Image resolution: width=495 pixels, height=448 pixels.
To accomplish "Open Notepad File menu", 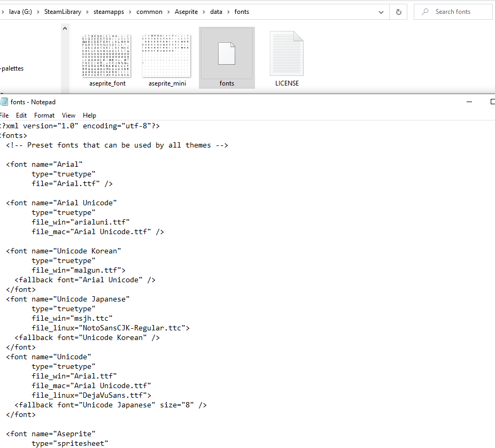I will (x=4, y=115).
